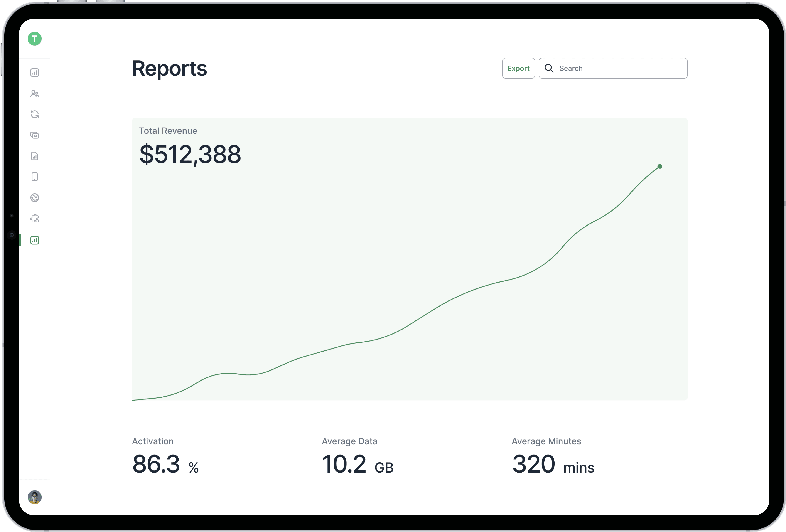
Task: Click the refresh arrows sidebar icon
Action: [34, 114]
